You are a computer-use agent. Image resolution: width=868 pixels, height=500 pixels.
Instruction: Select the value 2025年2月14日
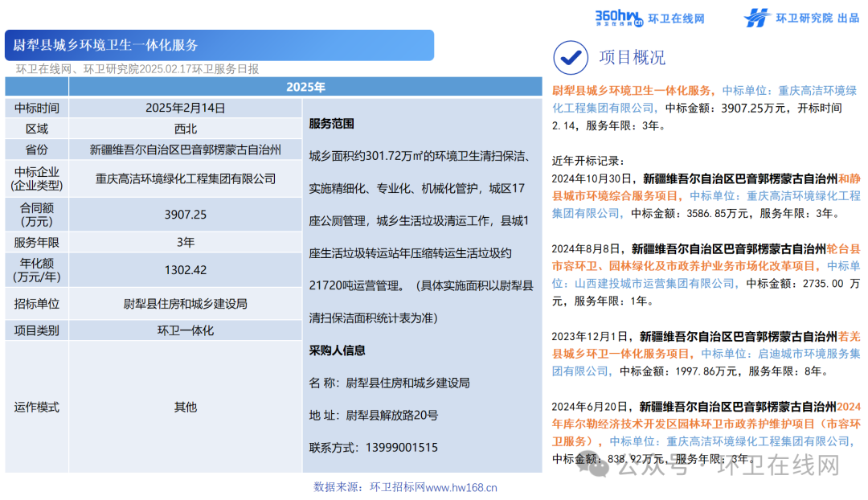(x=186, y=108)
